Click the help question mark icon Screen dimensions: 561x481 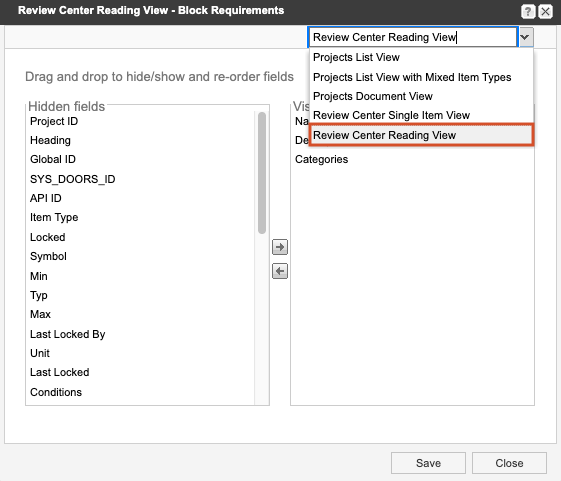pyautogui.click(x=528, y=11)
